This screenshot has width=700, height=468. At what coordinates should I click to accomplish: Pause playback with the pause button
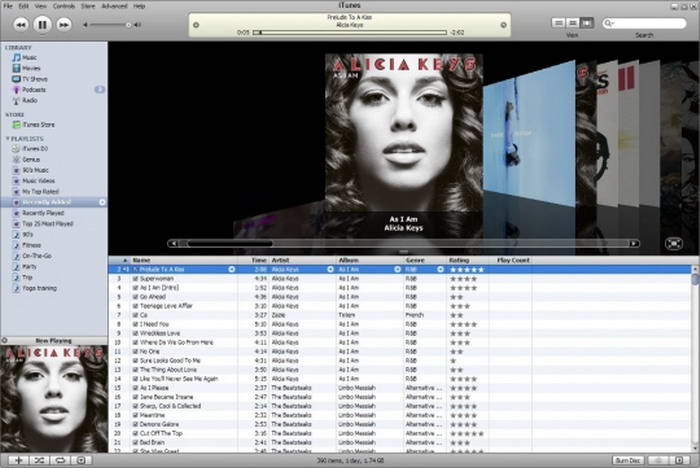coord(42,25)
